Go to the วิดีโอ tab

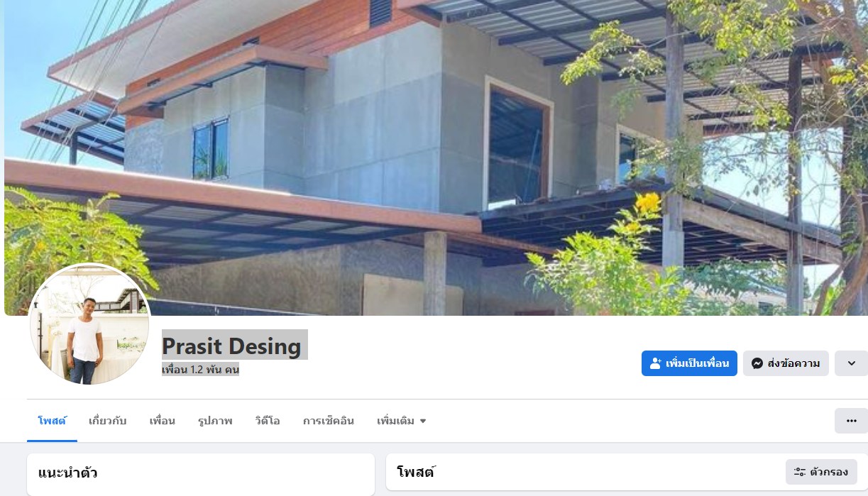[268, 421]
